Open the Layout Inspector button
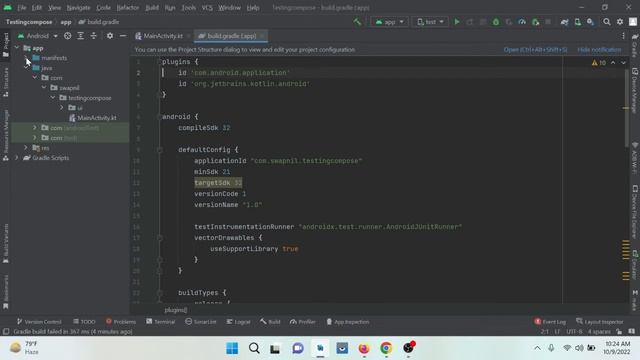Viewport: 640px width, 360px height. [x=600, y=322]
